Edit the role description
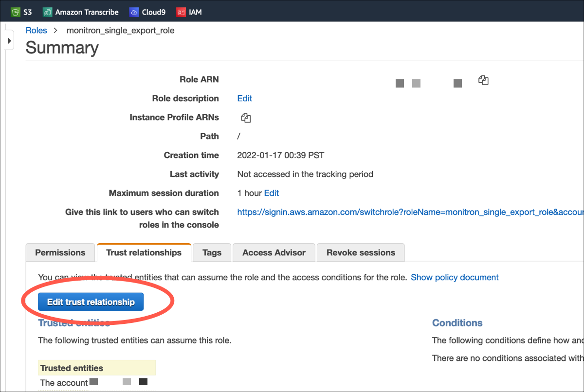 point(244,98)
